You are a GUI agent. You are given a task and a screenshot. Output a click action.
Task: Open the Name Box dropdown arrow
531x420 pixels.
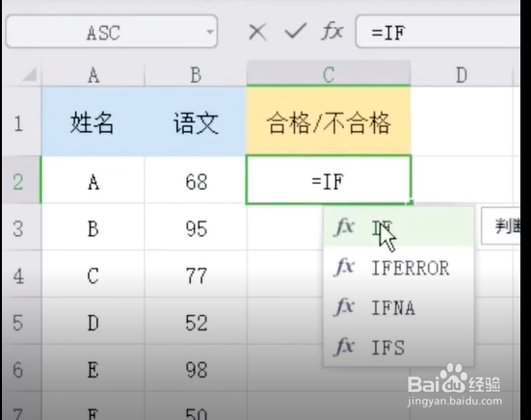coord(210,32)
